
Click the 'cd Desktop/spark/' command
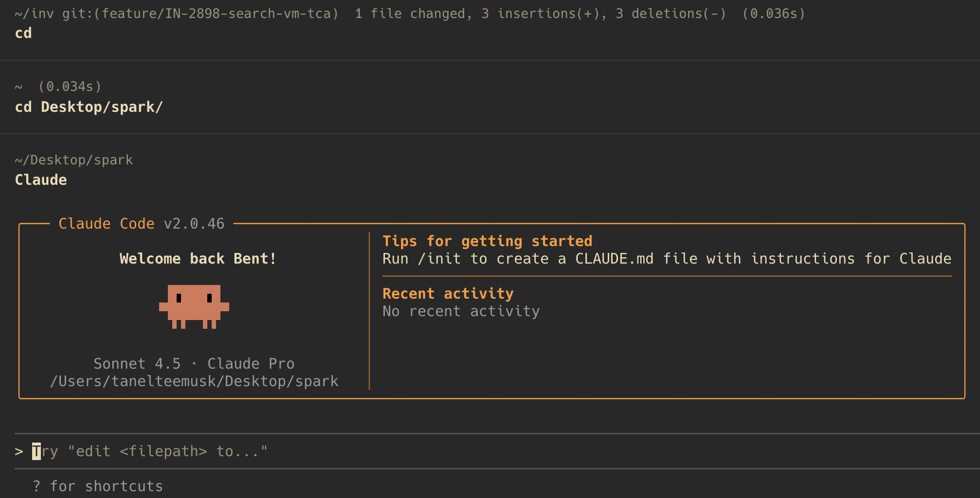(x=89, y=107)
